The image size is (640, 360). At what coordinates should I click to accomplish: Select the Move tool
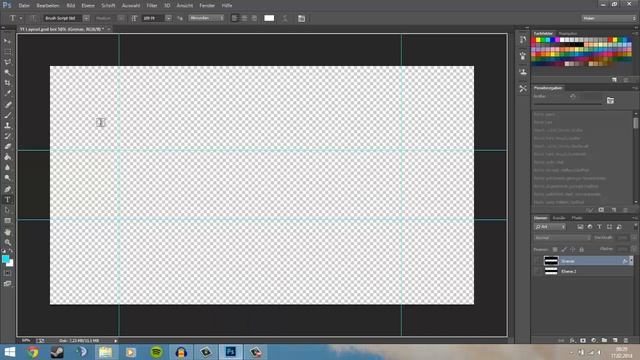point(7,41)
